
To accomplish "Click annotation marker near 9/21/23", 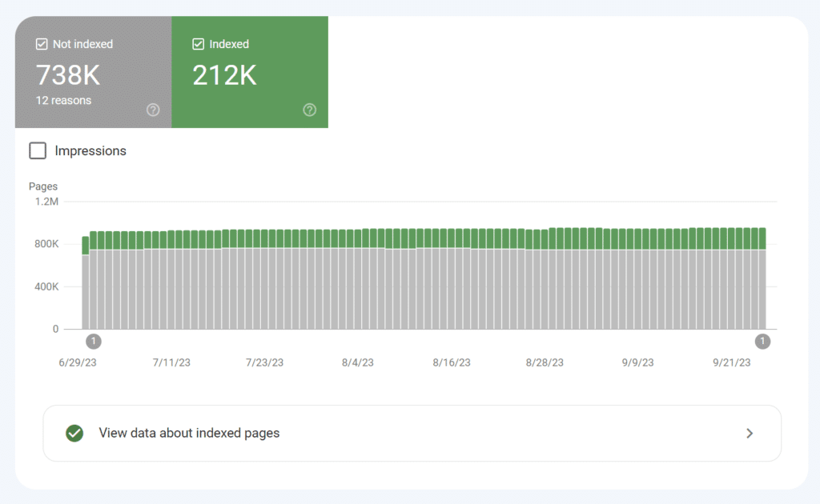I will (x=762, y=342).
